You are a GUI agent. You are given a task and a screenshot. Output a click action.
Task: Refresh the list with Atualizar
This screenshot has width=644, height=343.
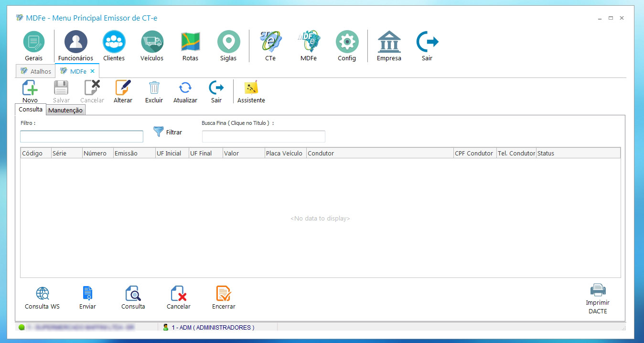click(x=185, y=89)
